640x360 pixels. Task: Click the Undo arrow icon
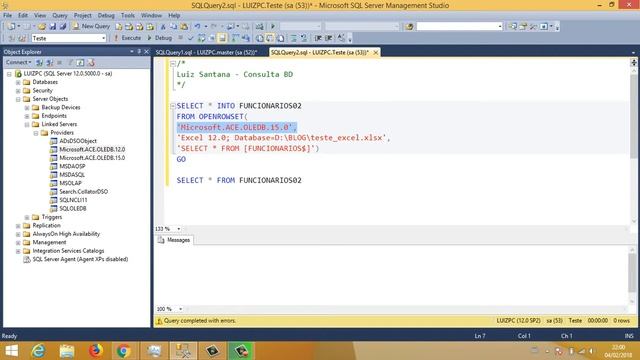click(198, 27)
